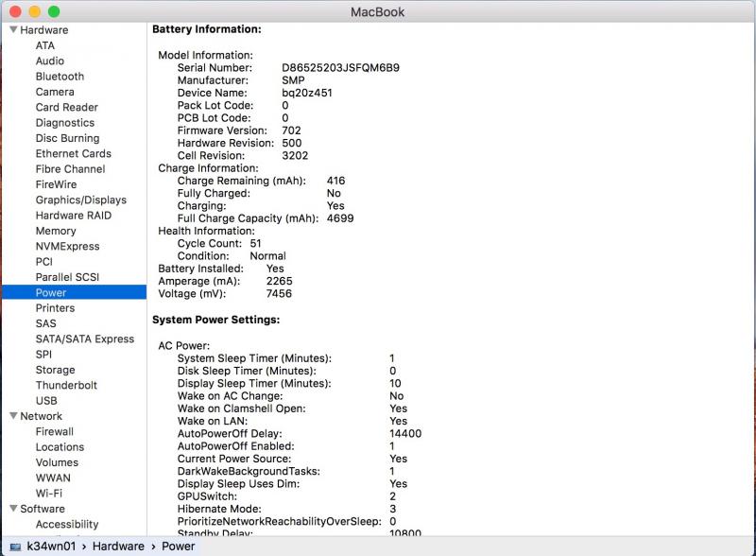The height and width of the screenshot is (556, 756).
Task: Click the Manufacturer value SMP
Action: point(293,80)
